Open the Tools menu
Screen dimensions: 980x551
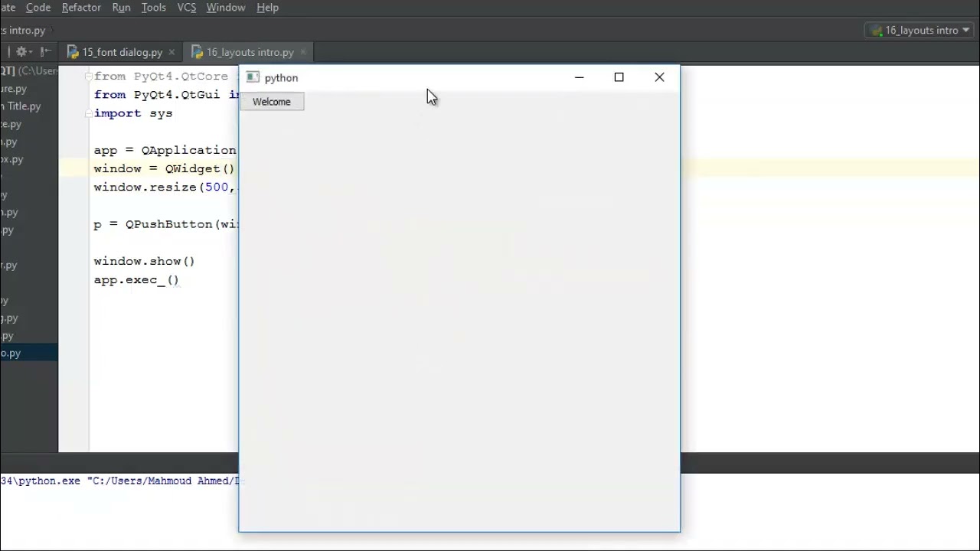pyautogui.click(x=154, y=8)
